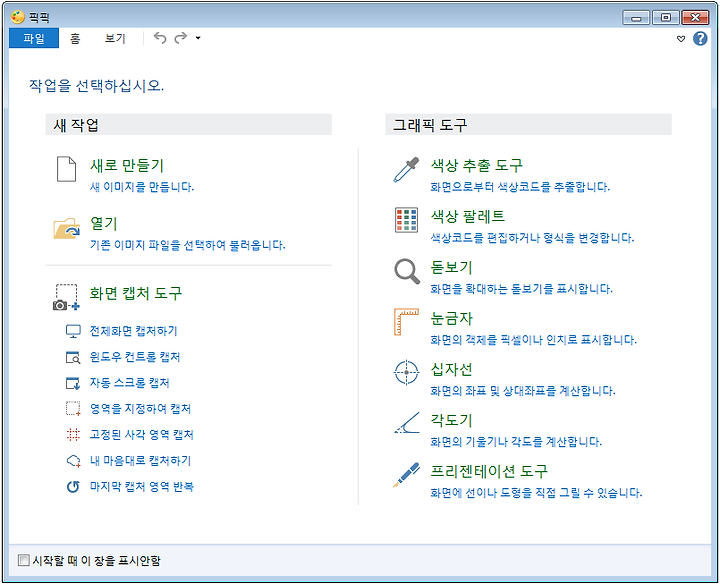Click the '화면 캡처 도구' heading link

click(x=136, y=293)
